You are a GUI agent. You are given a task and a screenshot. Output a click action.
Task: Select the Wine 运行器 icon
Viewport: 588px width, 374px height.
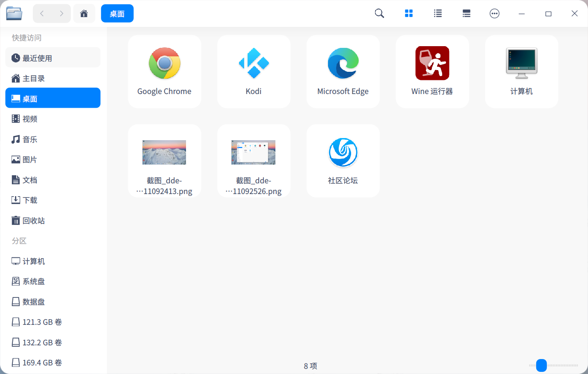point(432,63)
